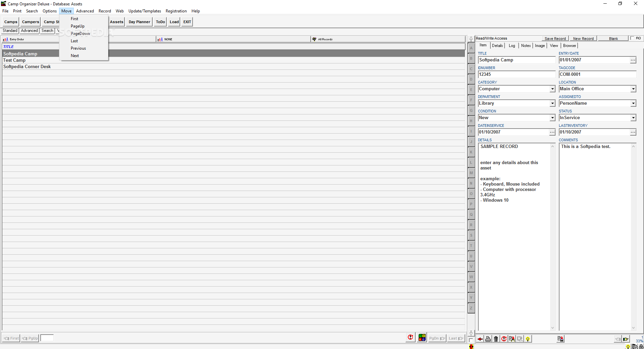The height and width of the screenshot is (349, 644).
Task: Open the Update/Templates menu
Action: coord(145,11)
